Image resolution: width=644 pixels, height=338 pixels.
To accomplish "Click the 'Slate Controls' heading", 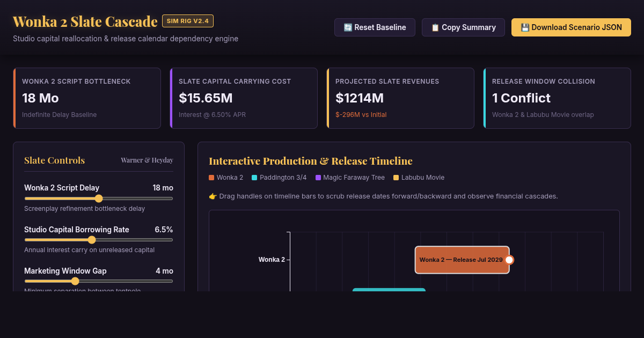I will [54, 160].
